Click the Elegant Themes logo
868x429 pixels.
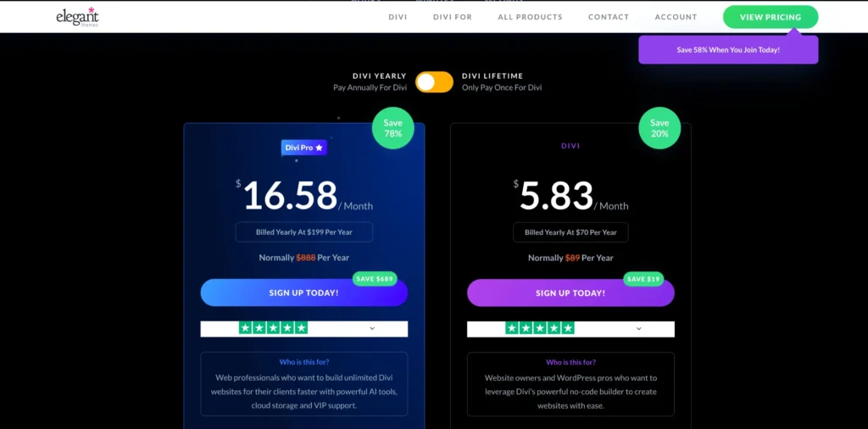[x=77, y=17]
